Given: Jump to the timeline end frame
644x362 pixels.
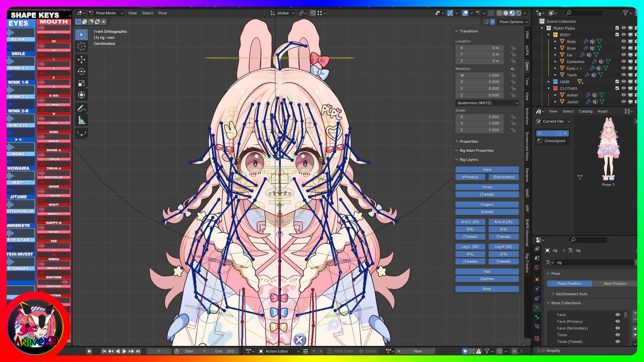Looking at the screenshot, I should click(138, 351).
